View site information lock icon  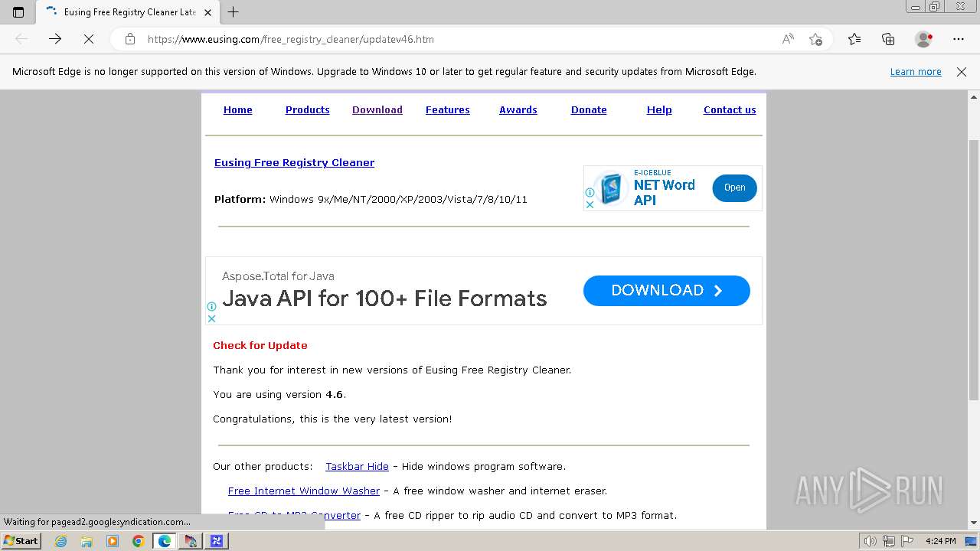130,39
